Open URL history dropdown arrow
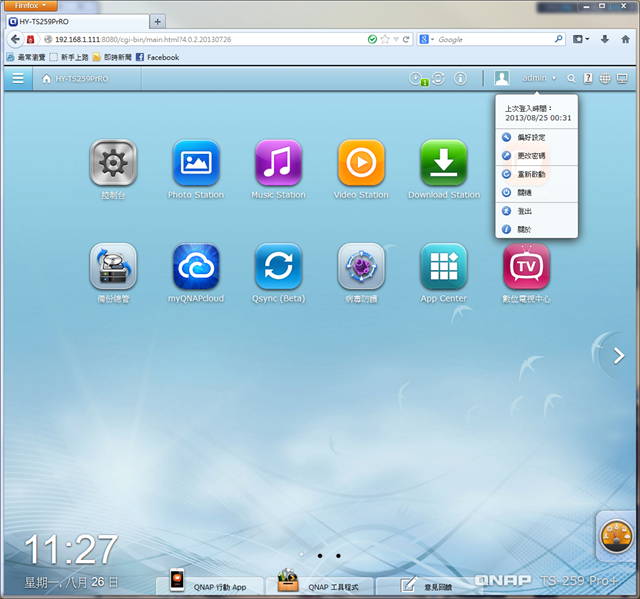Screen dimensions: 640x599 (x=396, y=39)
